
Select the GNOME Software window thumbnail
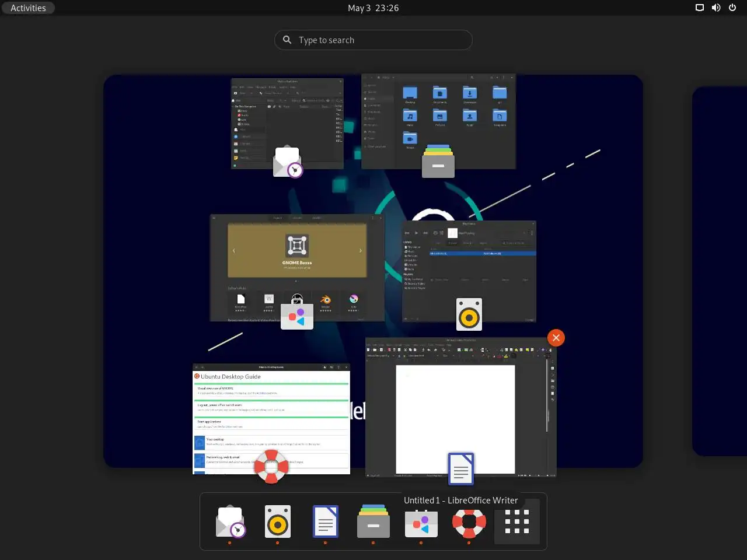pyautogui.click(x=297, y=268)
